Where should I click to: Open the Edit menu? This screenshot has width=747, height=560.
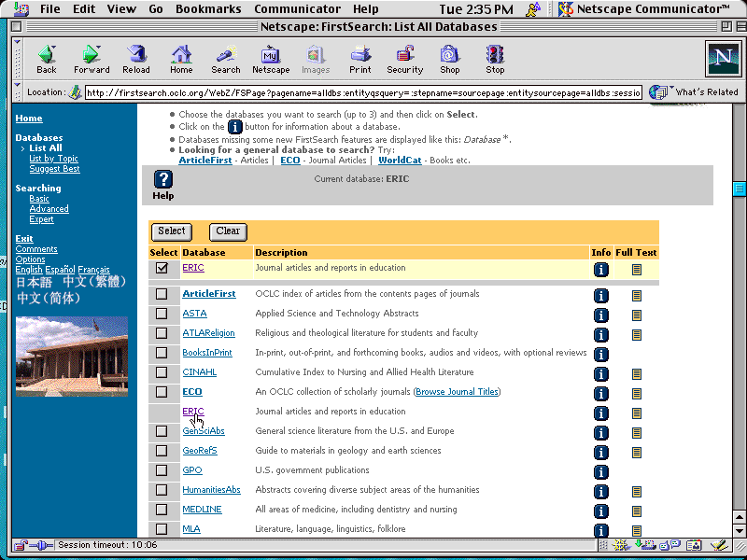click(x=84, y=9)
